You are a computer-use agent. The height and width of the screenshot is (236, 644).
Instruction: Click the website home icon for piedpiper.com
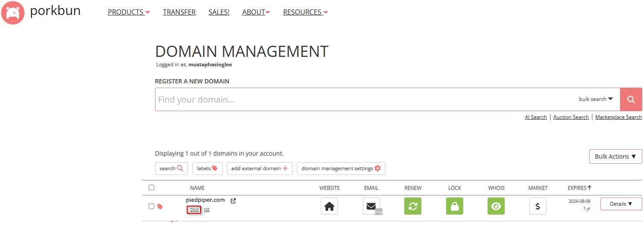(x=329, y=206)
